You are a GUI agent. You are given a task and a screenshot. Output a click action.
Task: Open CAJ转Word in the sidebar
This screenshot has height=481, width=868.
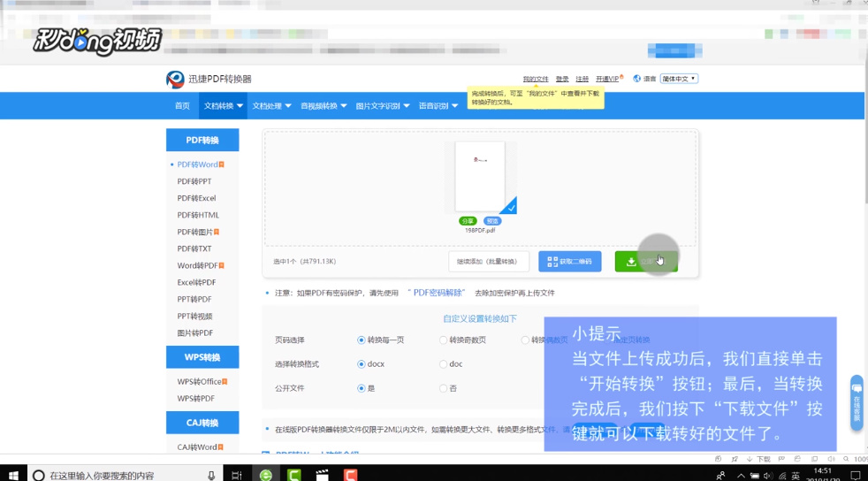tap(197, 447)
